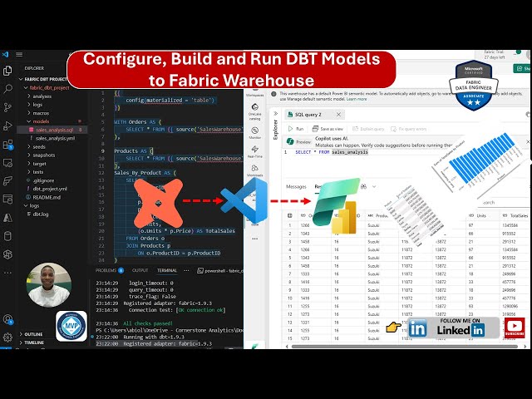Click the results grid horizontal scrollbar
This screenshot has width=532, height=399.
(x=405, y=347)
